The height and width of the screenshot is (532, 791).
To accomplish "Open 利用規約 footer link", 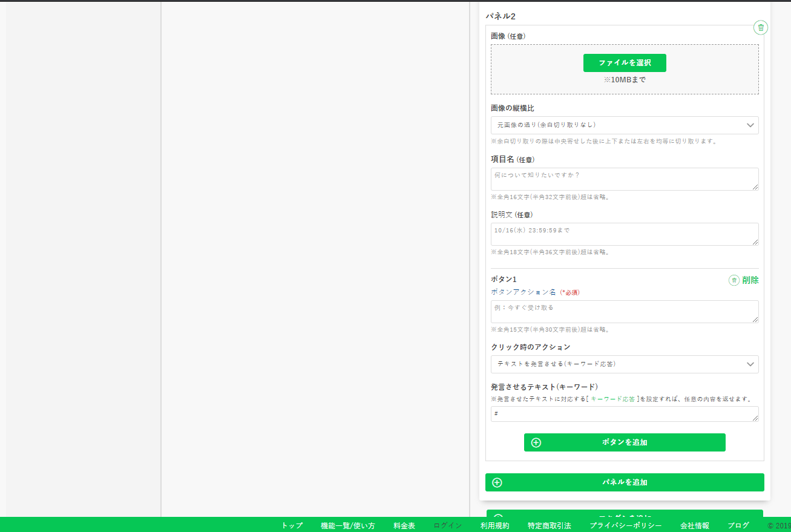I will tap(495, 526).
